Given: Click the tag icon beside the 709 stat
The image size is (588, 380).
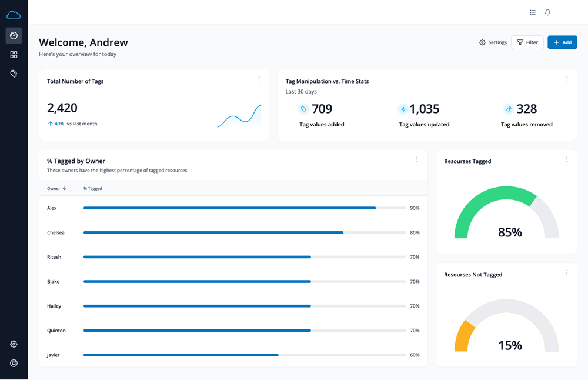Looking at the screenshot, I should coord(303,109).
